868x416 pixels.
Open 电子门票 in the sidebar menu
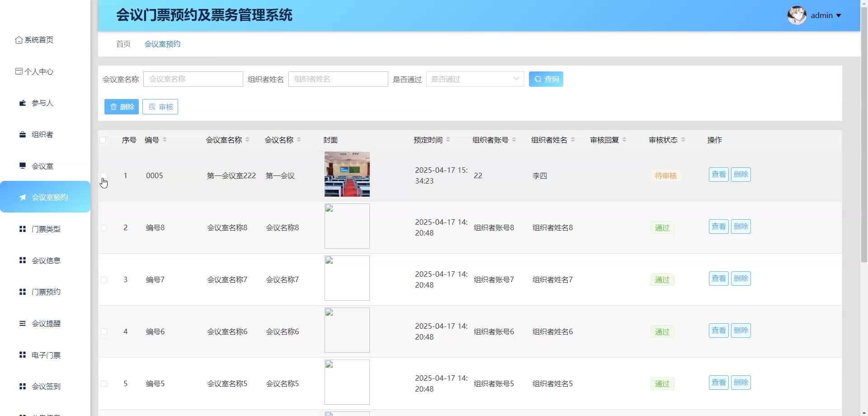pos(46,355)
